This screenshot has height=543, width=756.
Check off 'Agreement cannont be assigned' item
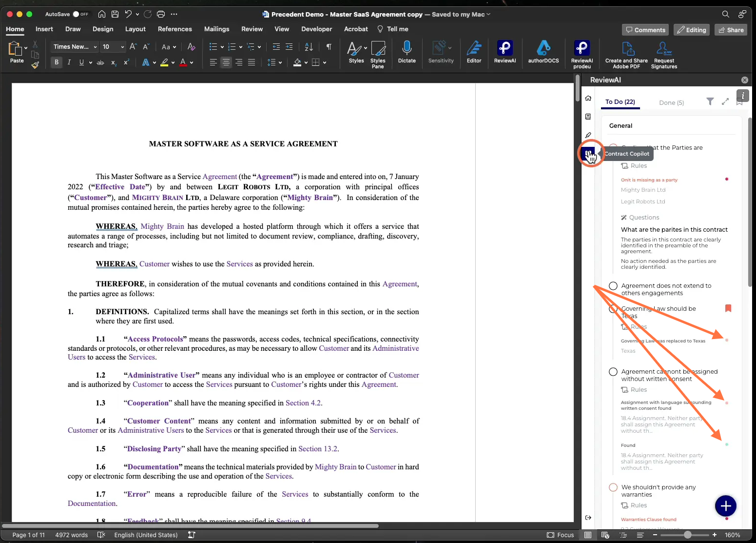pos(613,372)
